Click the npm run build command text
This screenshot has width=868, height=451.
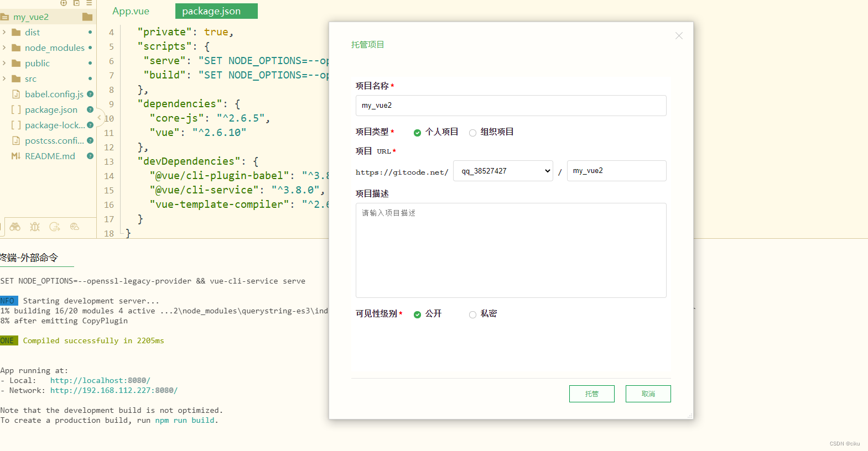point(185,420)
